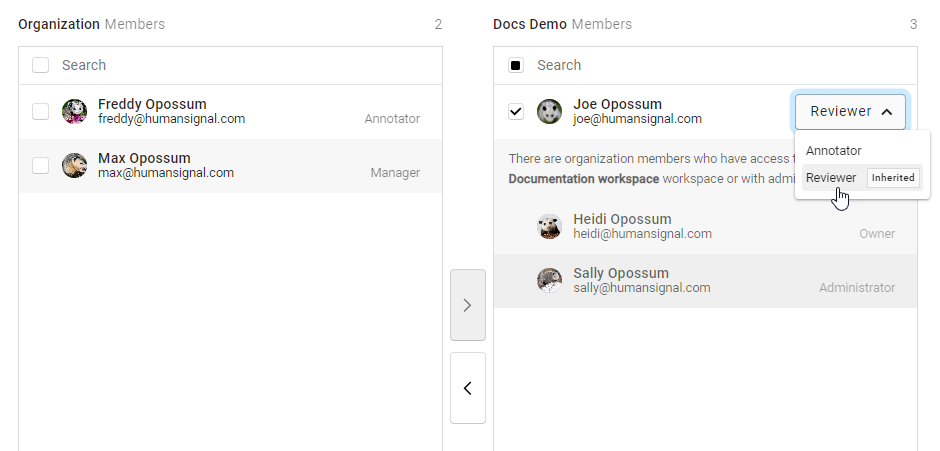This screenshot has width=940, height=451.
Task: Click Freddy Opossum's avatar icon
Action: pyautogui.click(x=74, y=112)
